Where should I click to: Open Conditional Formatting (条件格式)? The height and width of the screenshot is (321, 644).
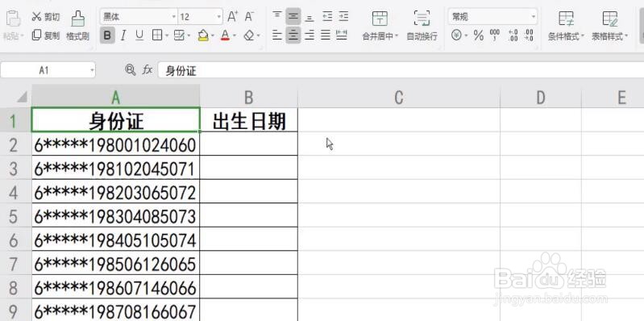click(566, 26)
